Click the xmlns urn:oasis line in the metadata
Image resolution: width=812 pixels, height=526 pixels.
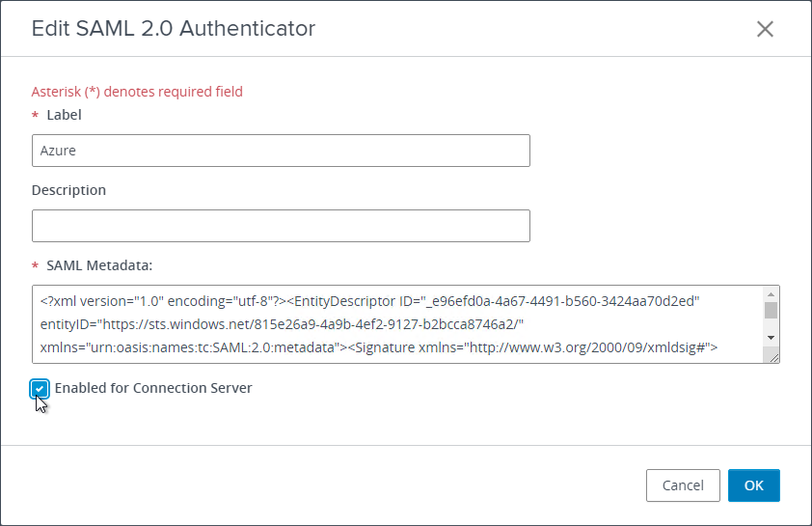pos(379,347)
